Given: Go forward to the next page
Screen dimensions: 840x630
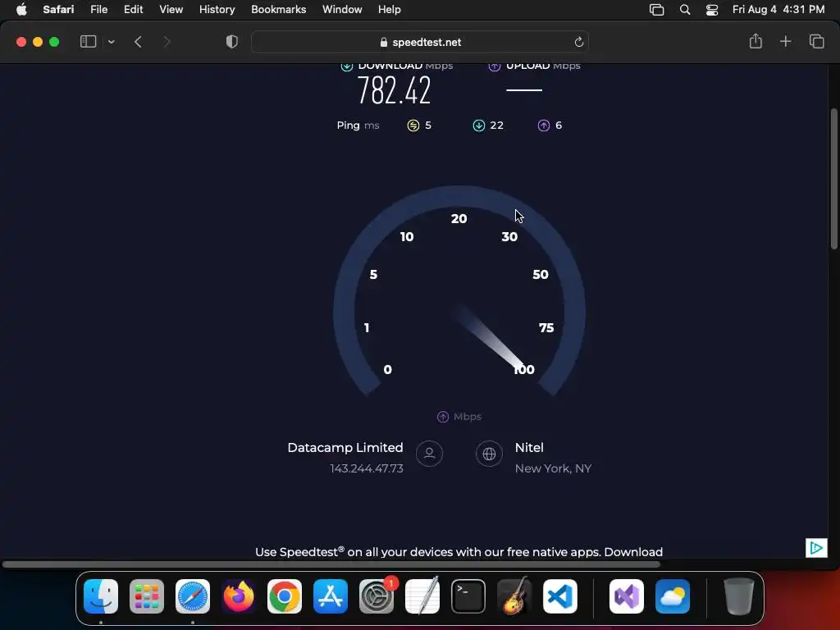Looking at the screenshot, I should (x=167, y=42).
